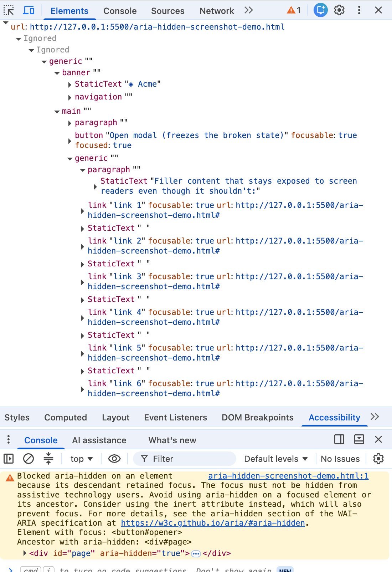Screen dimensions: 392x572
Task: Create a live expression eye icon
Action: pyautogui.click(x=114, y=459)
